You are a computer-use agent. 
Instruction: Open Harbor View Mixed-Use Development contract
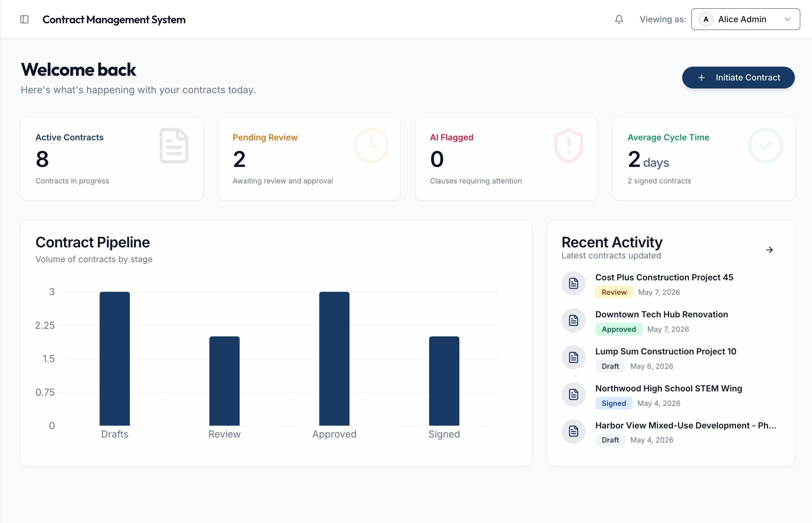(686, 425)
